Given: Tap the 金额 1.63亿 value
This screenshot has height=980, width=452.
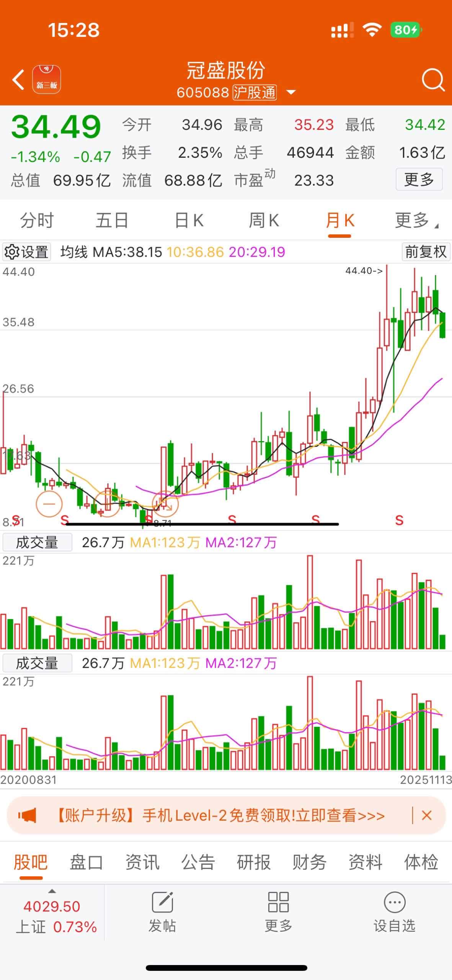Looking at the screenshot, I should coord(422,153).
